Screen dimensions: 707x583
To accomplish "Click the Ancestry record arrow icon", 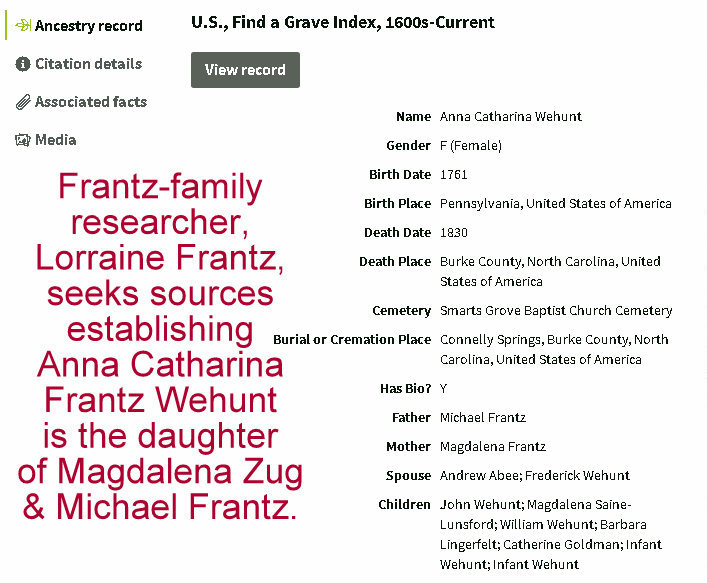I will [23, 26].
